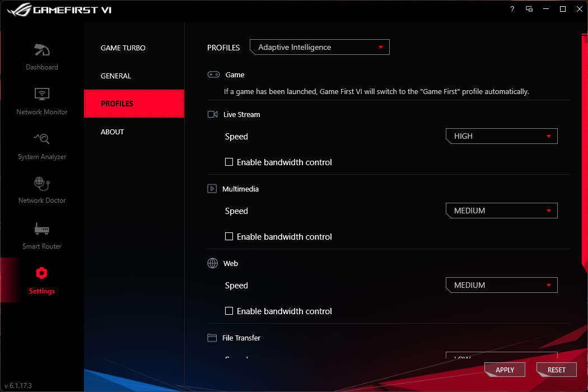Open the System Analyzer magnifier icon
This screenshot has height=392, width=588.
[41, 138]
